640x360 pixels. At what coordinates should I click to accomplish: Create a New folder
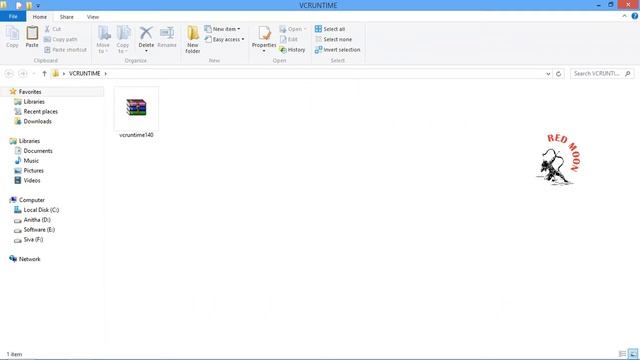point(193,39)
